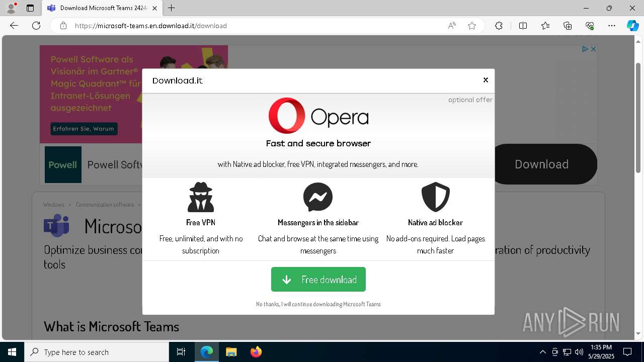The height and width of the screenshot is (362, 644).
Task: Show hidden system tray icons
Action: point(542,352)
